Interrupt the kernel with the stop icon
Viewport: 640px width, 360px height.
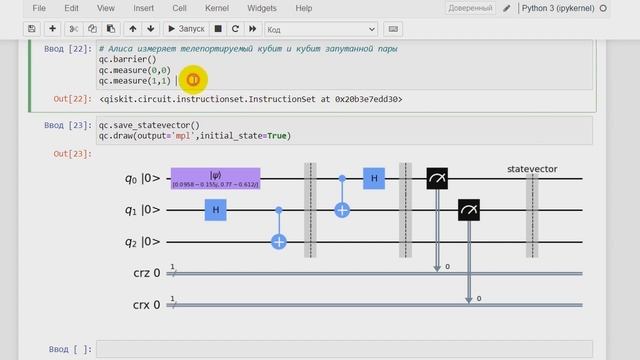click(x=218, y=29)
